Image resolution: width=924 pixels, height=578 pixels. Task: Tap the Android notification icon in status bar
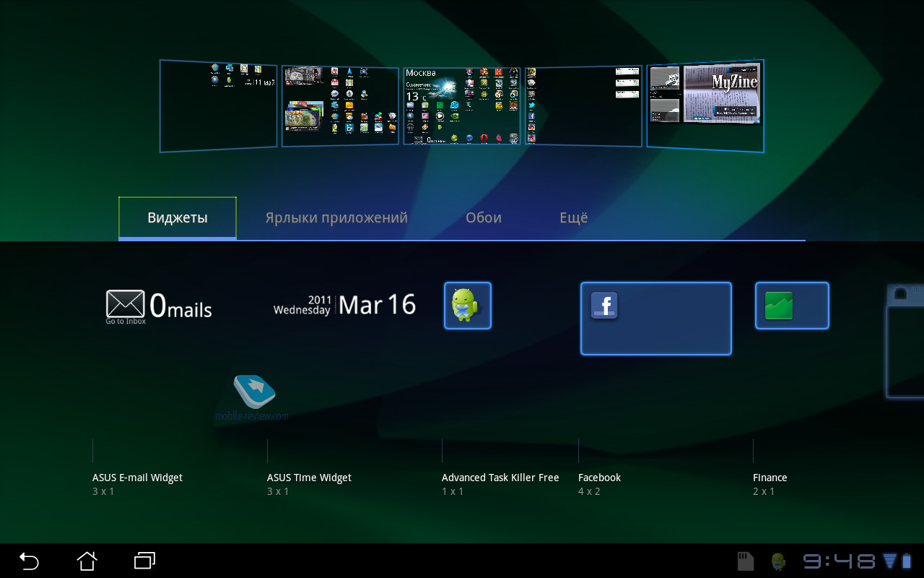click(778, 561)
